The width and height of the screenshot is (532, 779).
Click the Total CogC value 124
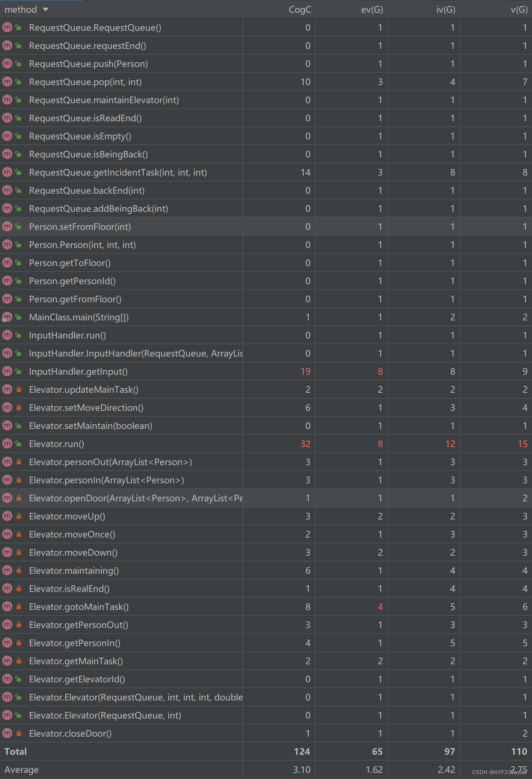click(302, 751)
